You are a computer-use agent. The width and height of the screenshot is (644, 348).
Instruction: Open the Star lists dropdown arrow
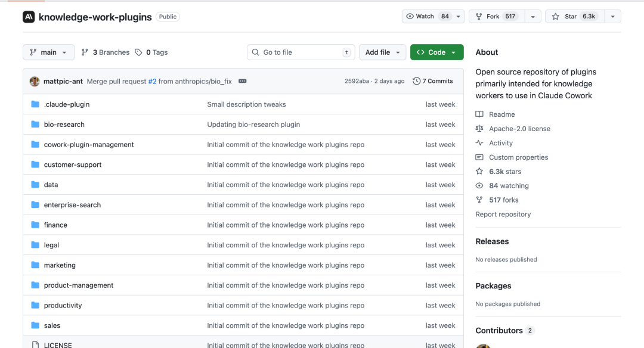(x=612, y=17)
